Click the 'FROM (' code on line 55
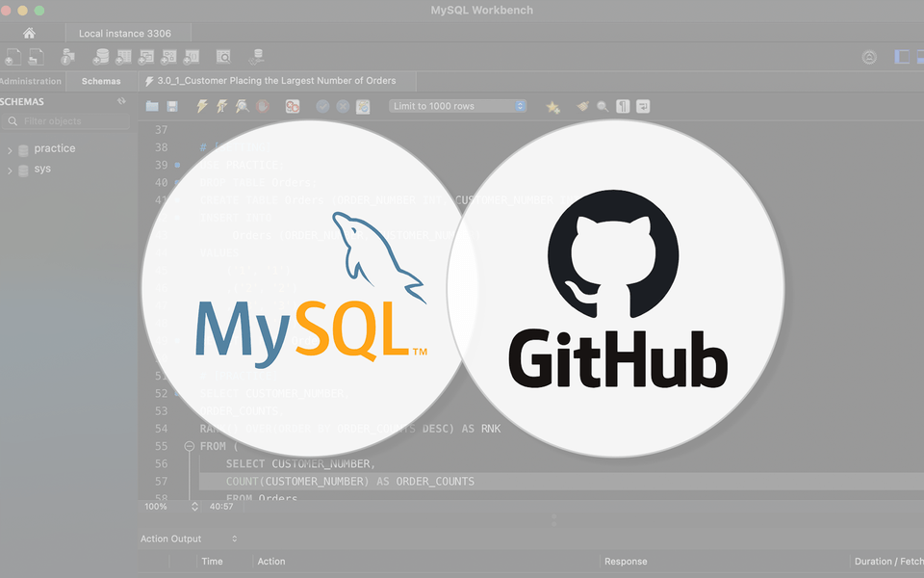The height and width of the screenshot is (578, 924). (x=219, y=446)
